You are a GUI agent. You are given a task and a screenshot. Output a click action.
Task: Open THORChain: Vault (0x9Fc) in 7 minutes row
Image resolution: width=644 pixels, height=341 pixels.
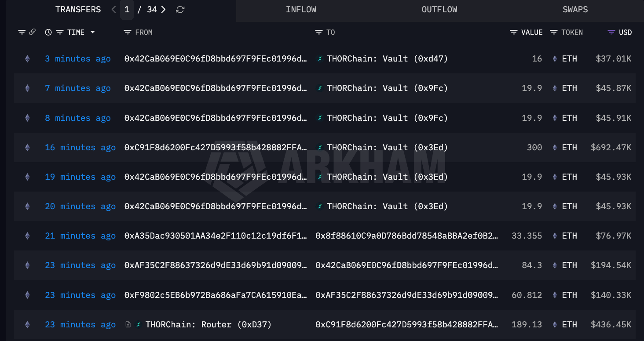tap(387, 88)
